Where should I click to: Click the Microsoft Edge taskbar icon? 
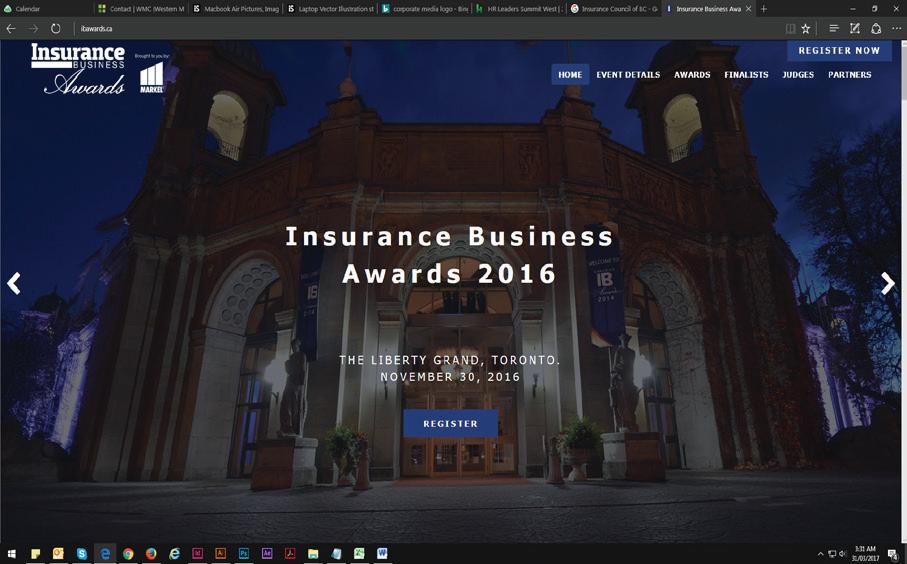tap(105, 554)
